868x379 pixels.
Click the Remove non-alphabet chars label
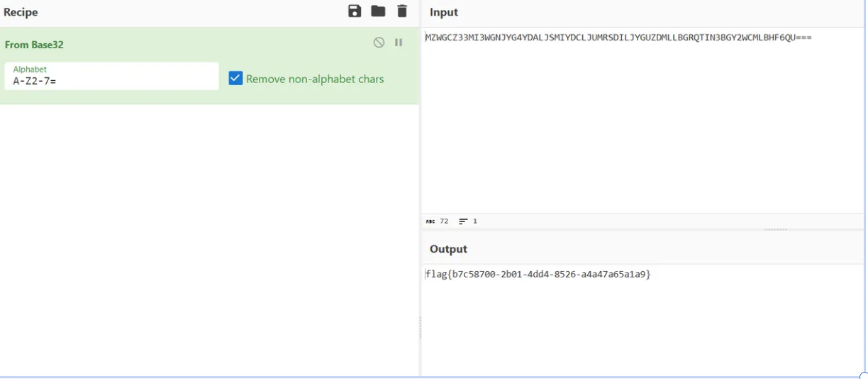[315, 79]
